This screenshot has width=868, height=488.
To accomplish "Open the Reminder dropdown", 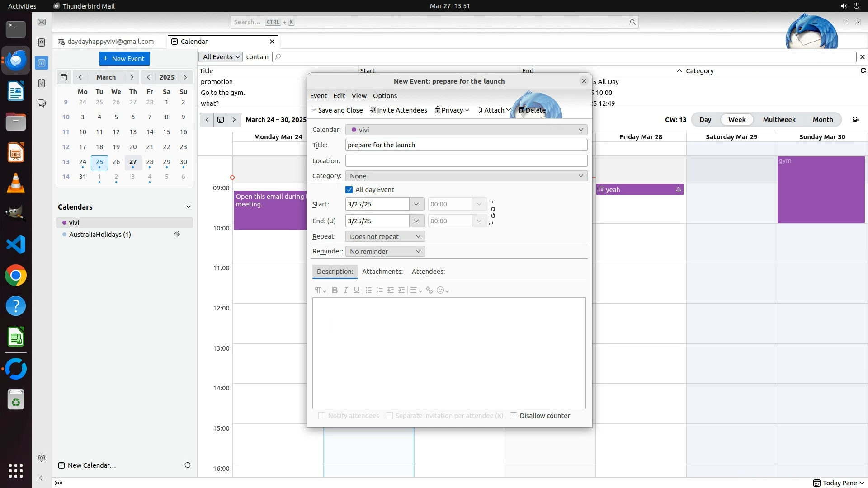I will (385, 251).
